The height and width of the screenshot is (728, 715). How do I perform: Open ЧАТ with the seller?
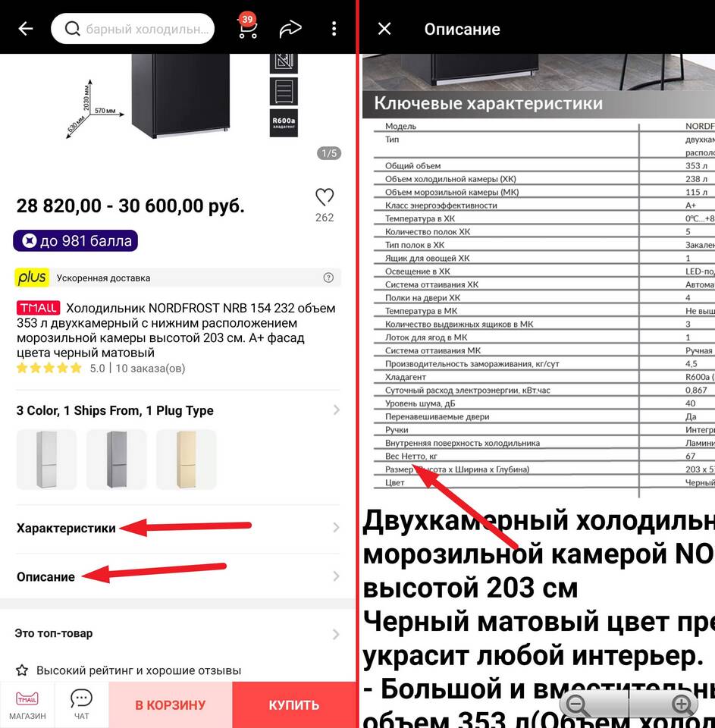[81, 704]
